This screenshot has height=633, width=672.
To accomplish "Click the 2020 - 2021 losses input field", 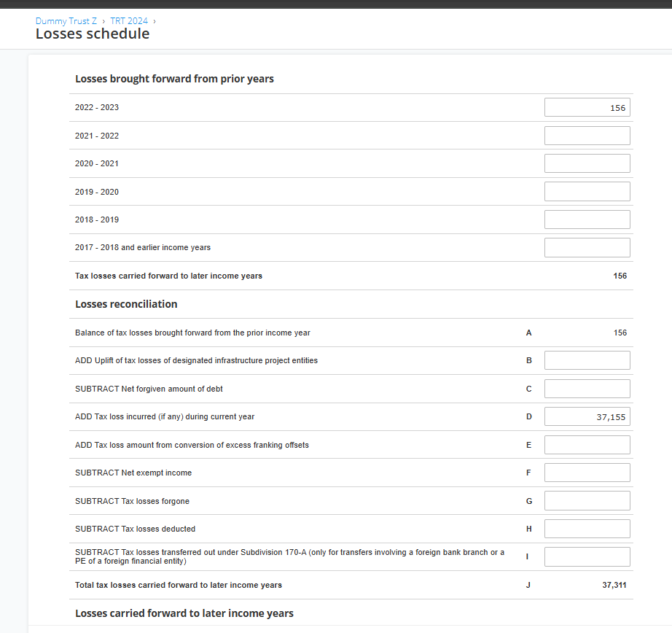I will 587,163.
